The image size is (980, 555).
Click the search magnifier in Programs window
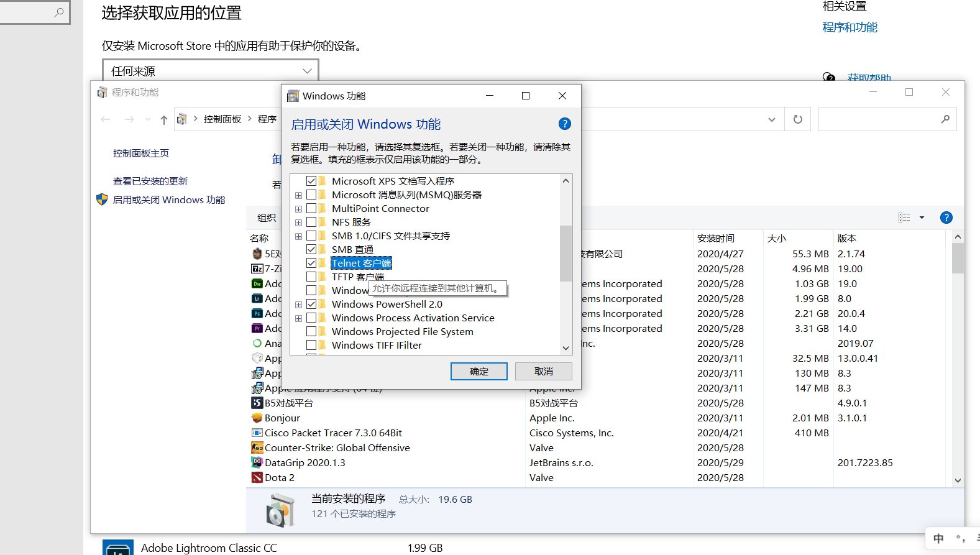(945, 119)
